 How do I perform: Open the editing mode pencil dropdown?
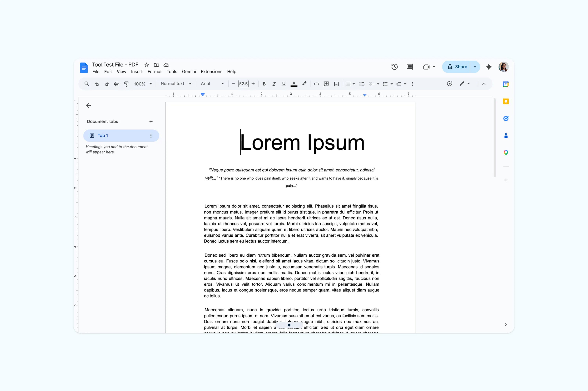[x=465, y=84]
